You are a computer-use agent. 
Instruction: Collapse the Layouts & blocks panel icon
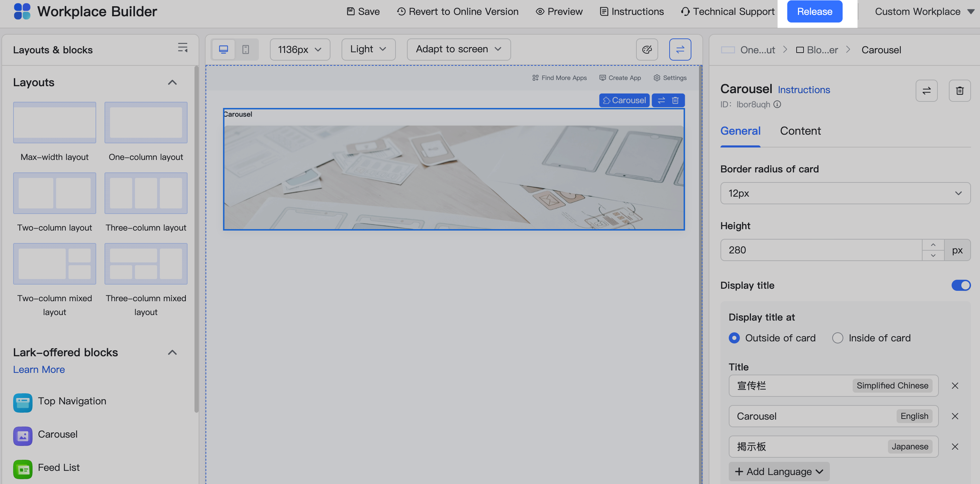click(x=183, y=47)
